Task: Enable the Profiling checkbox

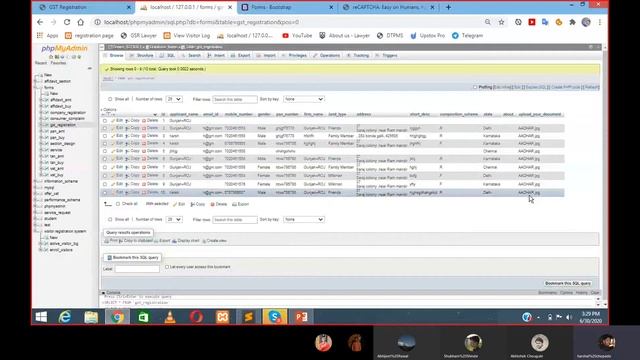Action: 475,87
